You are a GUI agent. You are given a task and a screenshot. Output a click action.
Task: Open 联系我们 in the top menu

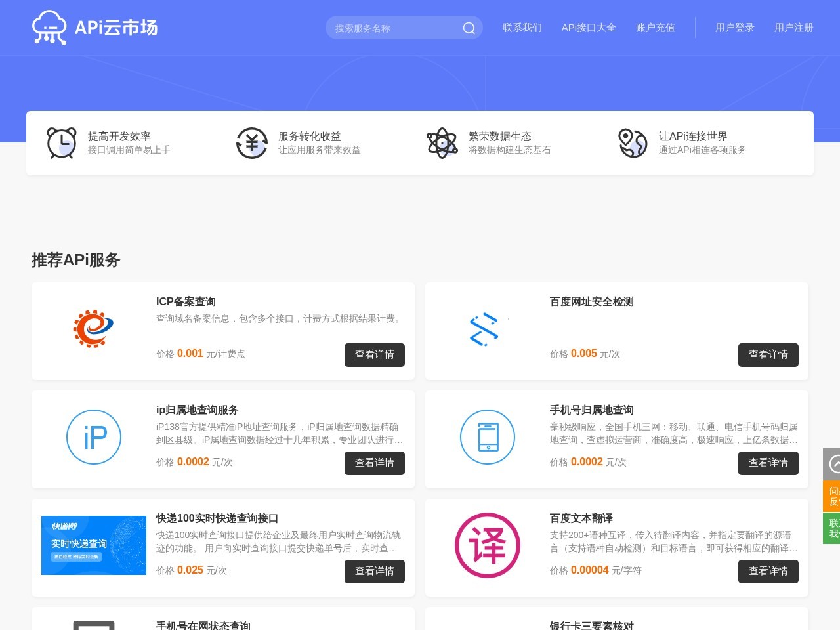tap(522, 28)
